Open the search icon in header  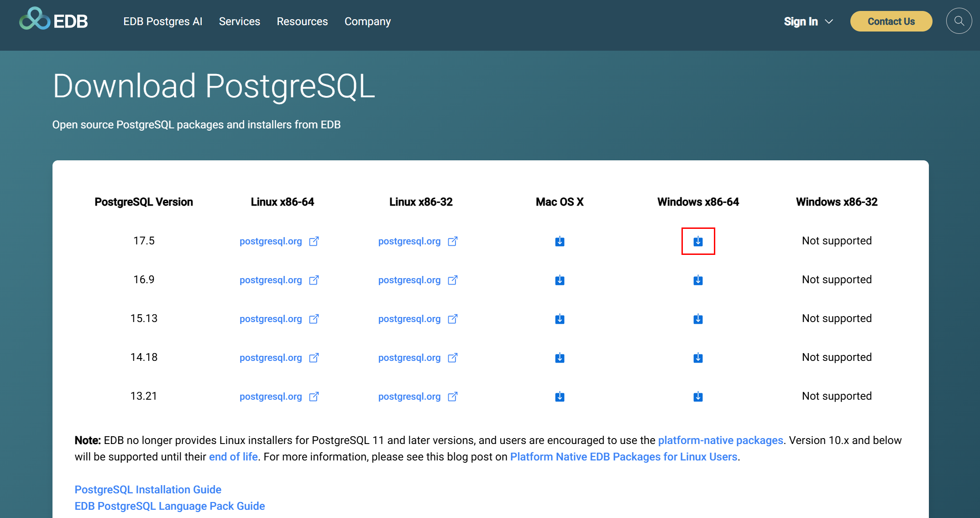point(959,21)
